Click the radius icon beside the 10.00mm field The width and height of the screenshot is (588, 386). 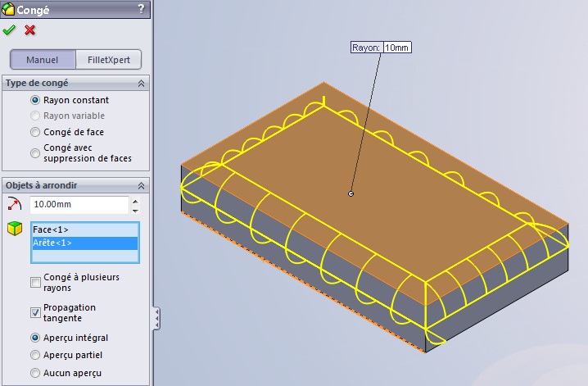[13, 204]
